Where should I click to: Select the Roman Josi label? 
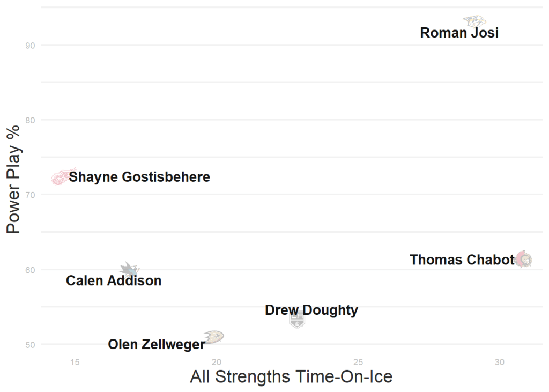pyautogui.click(x=459, y=33)
